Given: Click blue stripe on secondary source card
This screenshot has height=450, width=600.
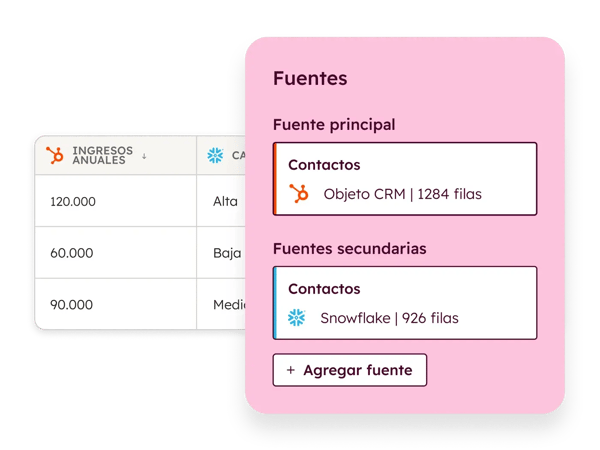Looking at the screenshot, I should (x=274, y=302).
